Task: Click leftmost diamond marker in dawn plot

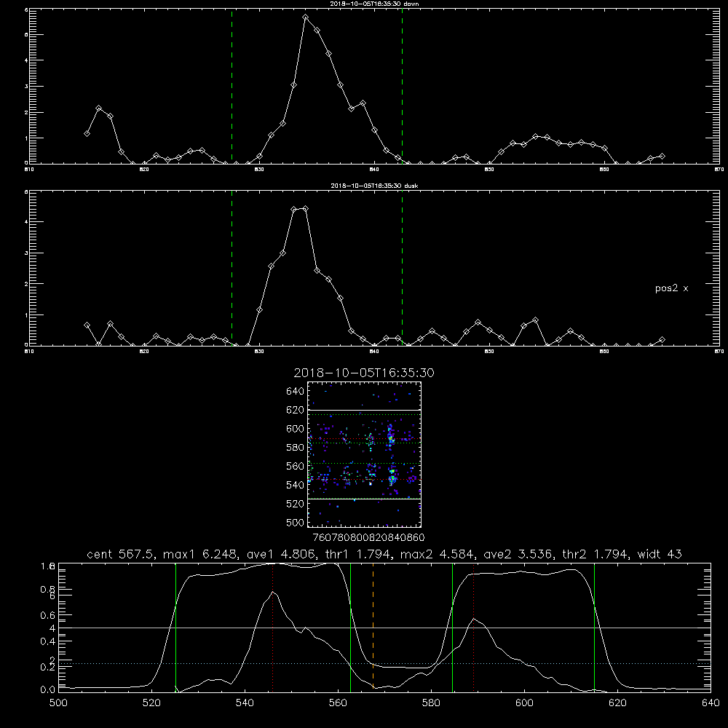Action: [87, 134]
